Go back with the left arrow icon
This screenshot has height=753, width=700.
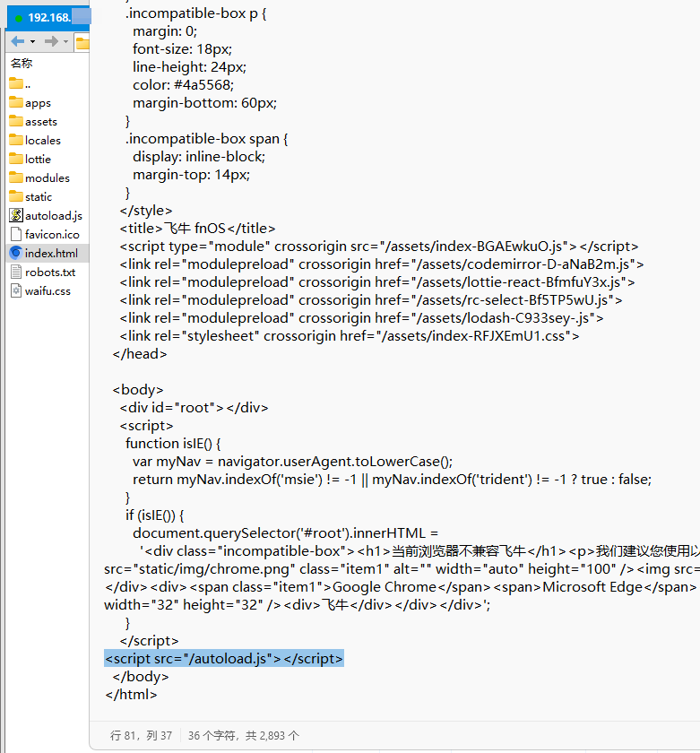pyautogui.click(x=18, y=42)
